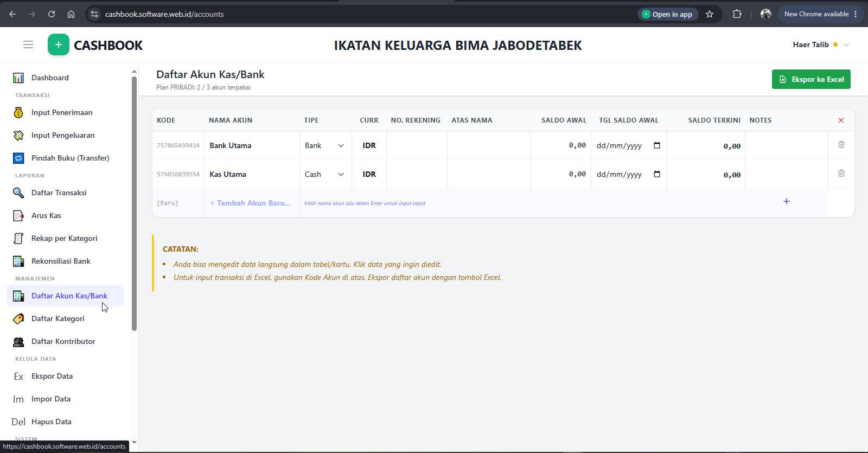Edit the Kas Utama account name
This screenshot has width=868, height=453.
point(252,174)
